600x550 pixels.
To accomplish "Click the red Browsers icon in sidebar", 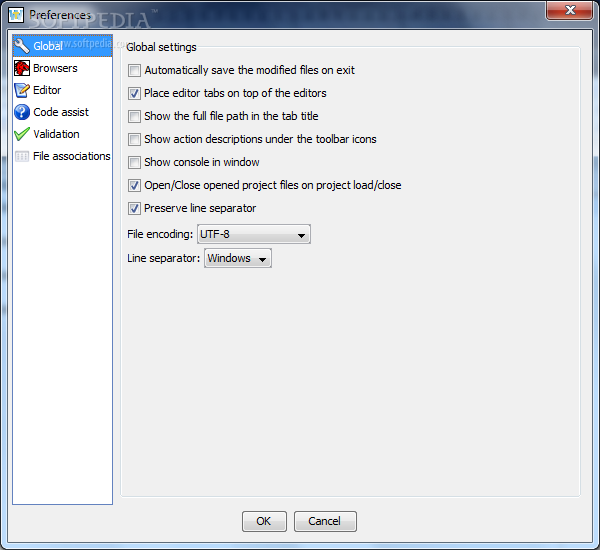I will coord(22,68).
